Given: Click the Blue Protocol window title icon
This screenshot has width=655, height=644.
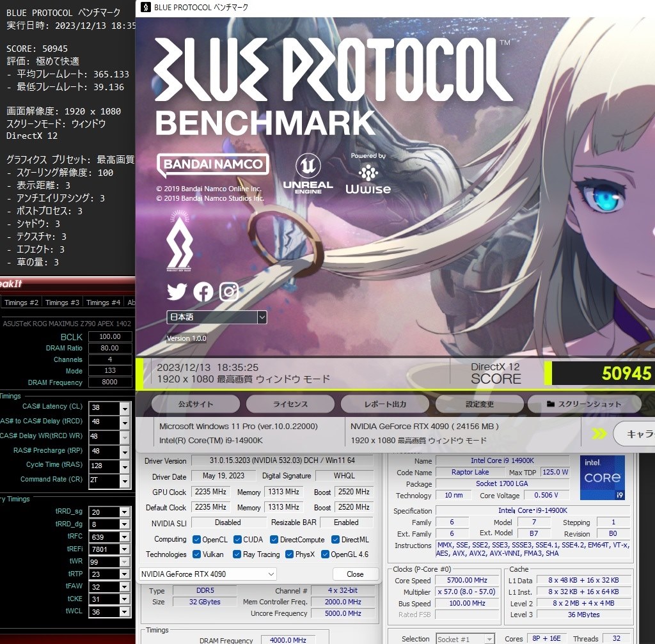Looking at the screenshot, I should [145, 7].
